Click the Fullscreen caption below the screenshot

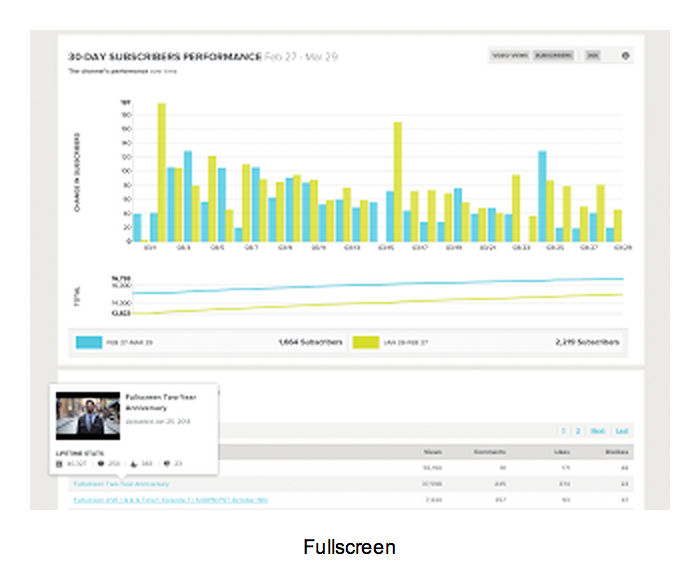pos(349,547)
